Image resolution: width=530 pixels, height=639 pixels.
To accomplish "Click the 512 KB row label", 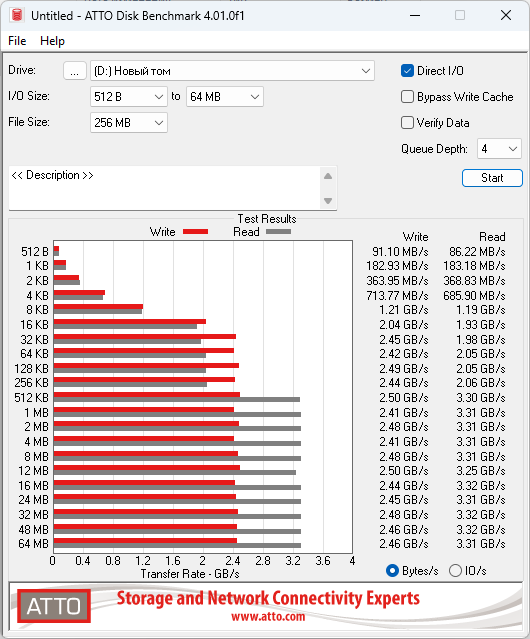I will (31, 398).
